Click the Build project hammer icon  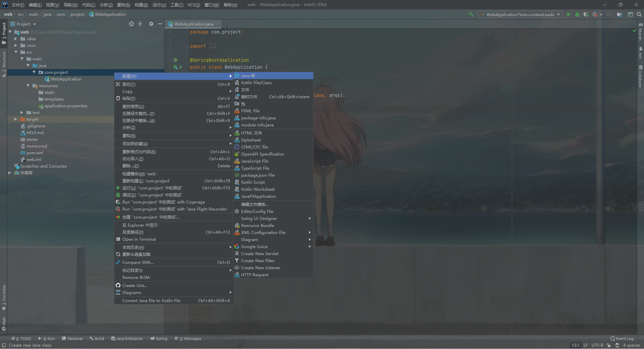point(471,14)
